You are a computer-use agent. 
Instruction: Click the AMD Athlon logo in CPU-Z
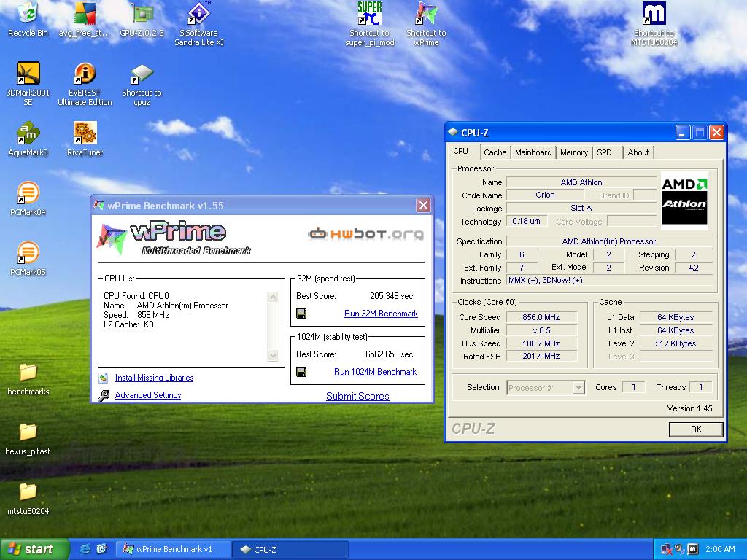[x=684, y=201]
